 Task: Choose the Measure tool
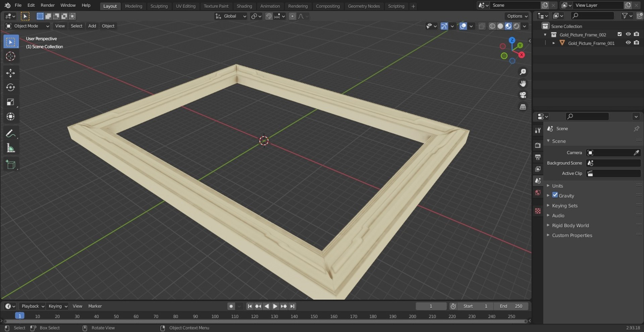11,148
